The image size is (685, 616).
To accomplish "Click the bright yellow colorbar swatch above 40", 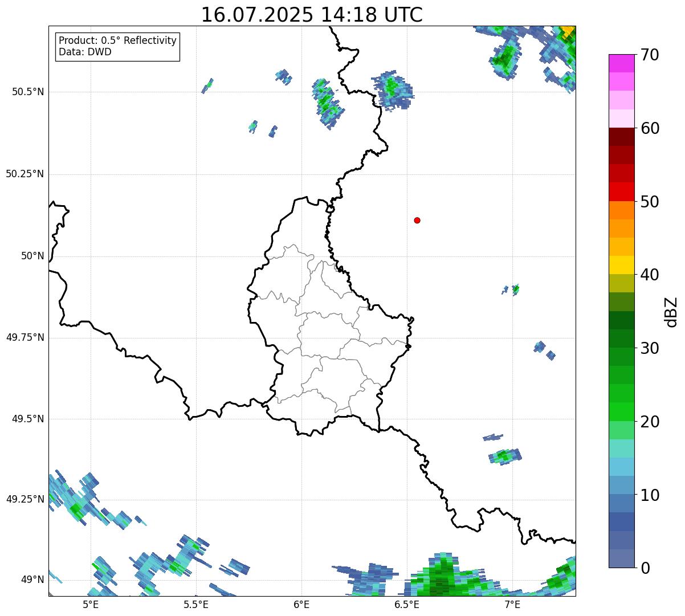I will [622, 265].
